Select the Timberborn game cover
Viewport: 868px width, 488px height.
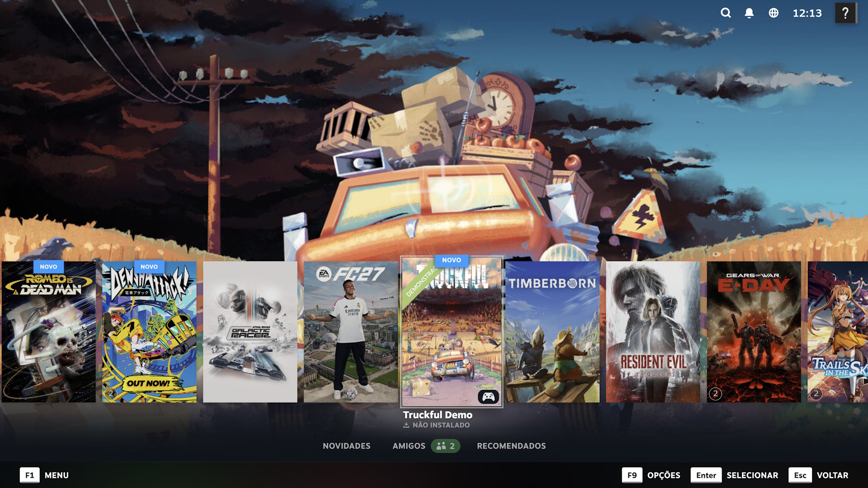(x=552, y=332)
